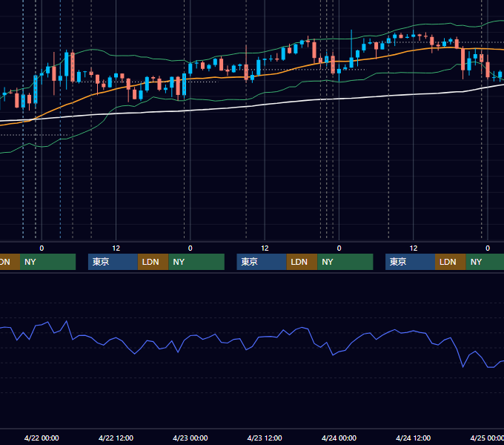This screenshot has width=504, height=445.
Task: Click hour label 12 above 4/24 12:00
Action: 414,248
